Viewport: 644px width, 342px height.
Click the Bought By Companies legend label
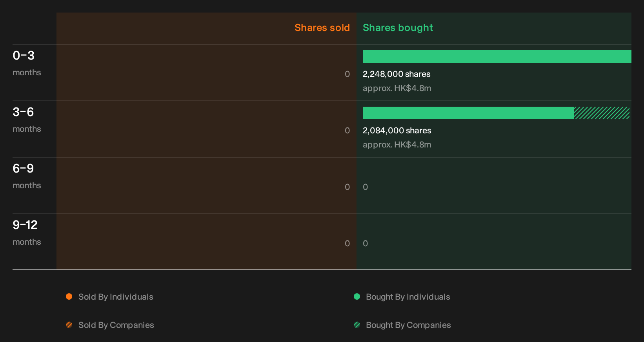click(x=408, y=325)
